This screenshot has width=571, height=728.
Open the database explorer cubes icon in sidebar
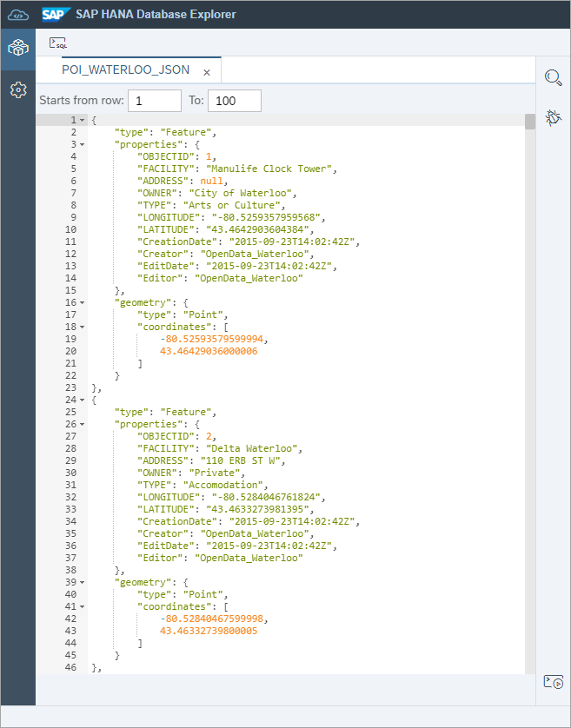(x=18, y=49)
